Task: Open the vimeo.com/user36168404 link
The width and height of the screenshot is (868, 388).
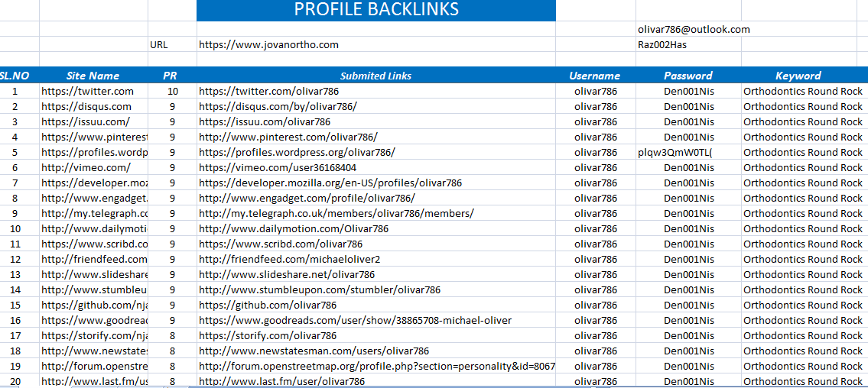Action: pyautogui.click(x=278, y=167)
